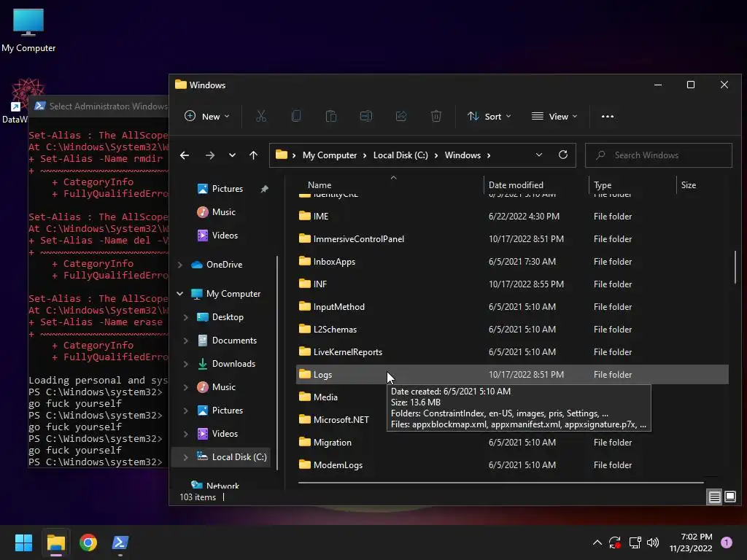
Task: Open Music in quick access
Action: coord(223,212)
